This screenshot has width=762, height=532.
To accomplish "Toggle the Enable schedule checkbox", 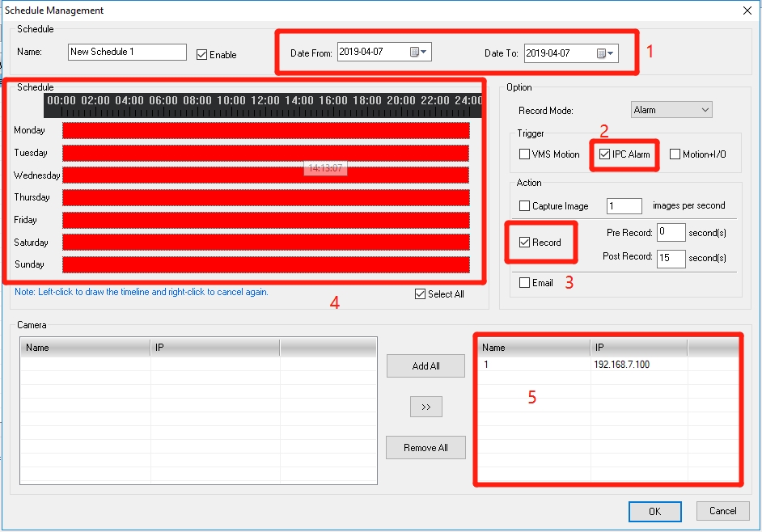I will tap(202, 55).
